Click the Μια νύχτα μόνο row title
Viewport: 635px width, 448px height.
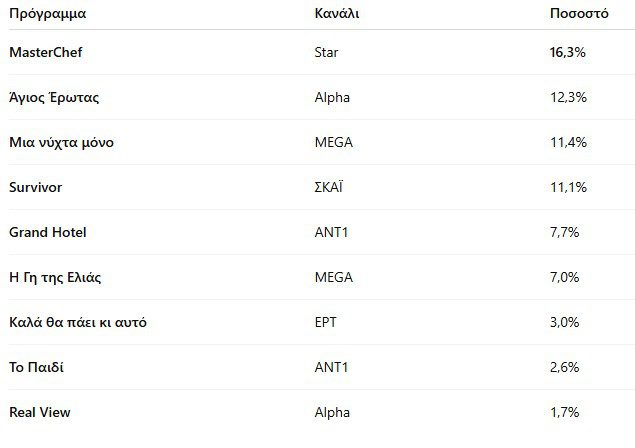[61, 142]
